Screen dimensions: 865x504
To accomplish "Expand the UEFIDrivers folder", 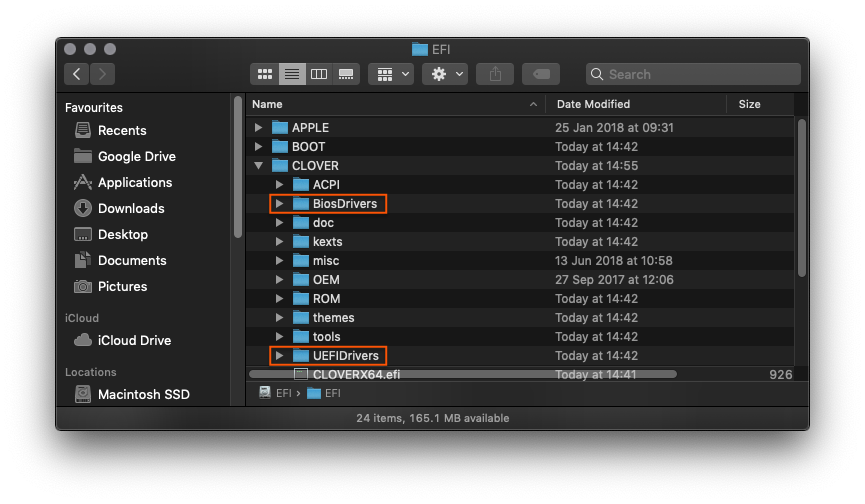I will (279, 356).
